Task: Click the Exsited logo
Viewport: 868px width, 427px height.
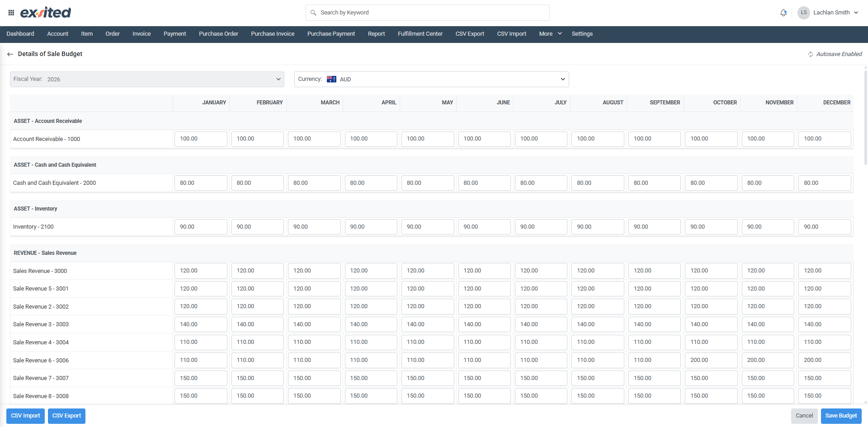Action: pyautogui.click(x=46, y=13)
